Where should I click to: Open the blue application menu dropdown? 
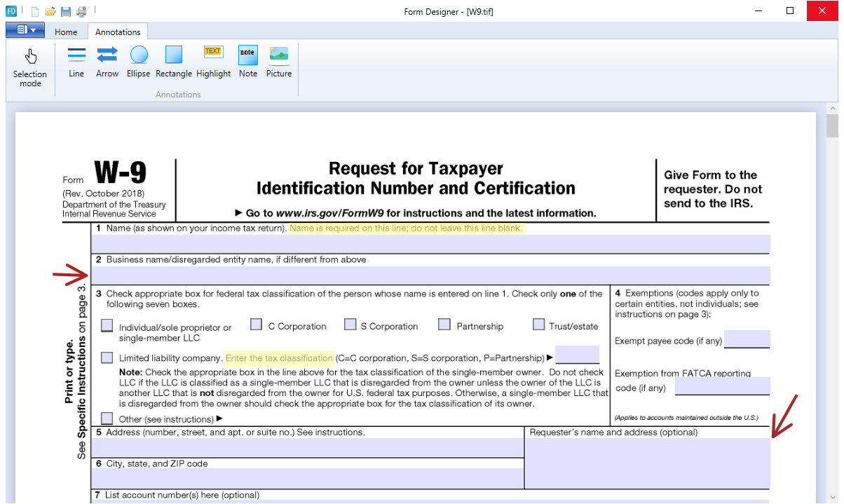25,30
